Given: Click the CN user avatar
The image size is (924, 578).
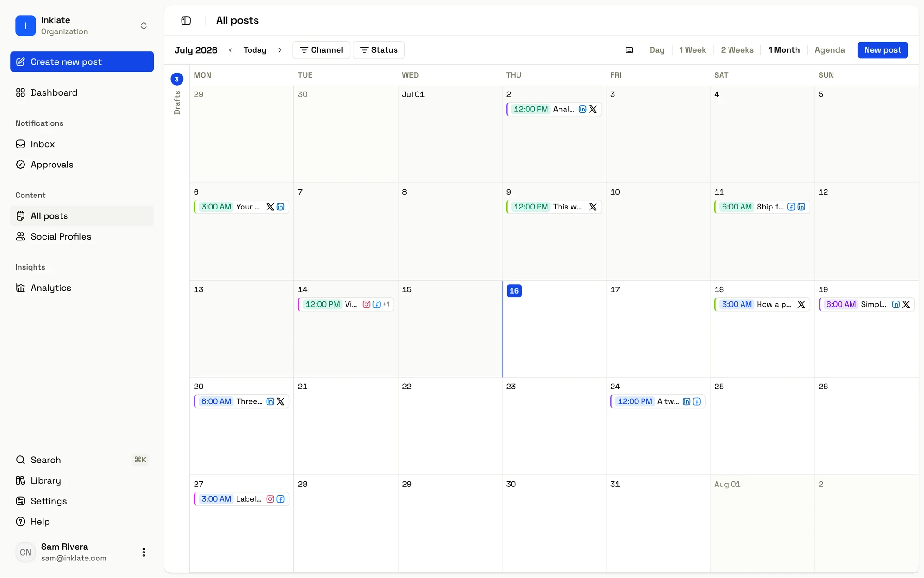Looking at the screenshot, I should 25,552.
